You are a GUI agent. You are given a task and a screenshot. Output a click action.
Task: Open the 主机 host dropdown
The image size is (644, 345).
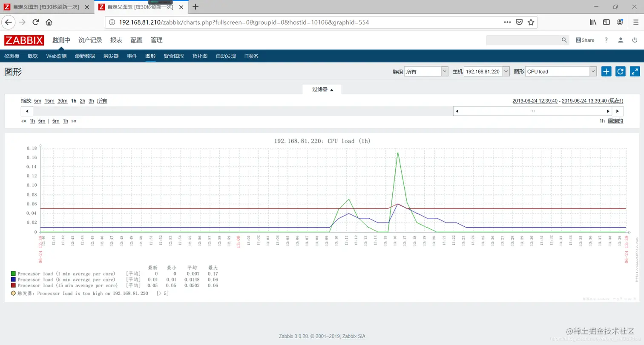pos(486,71)
